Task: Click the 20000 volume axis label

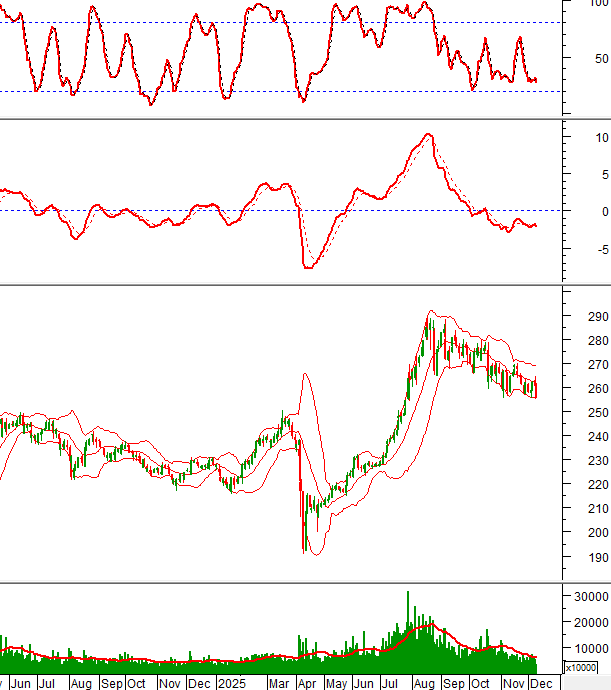Action: [x=589, y=650]
